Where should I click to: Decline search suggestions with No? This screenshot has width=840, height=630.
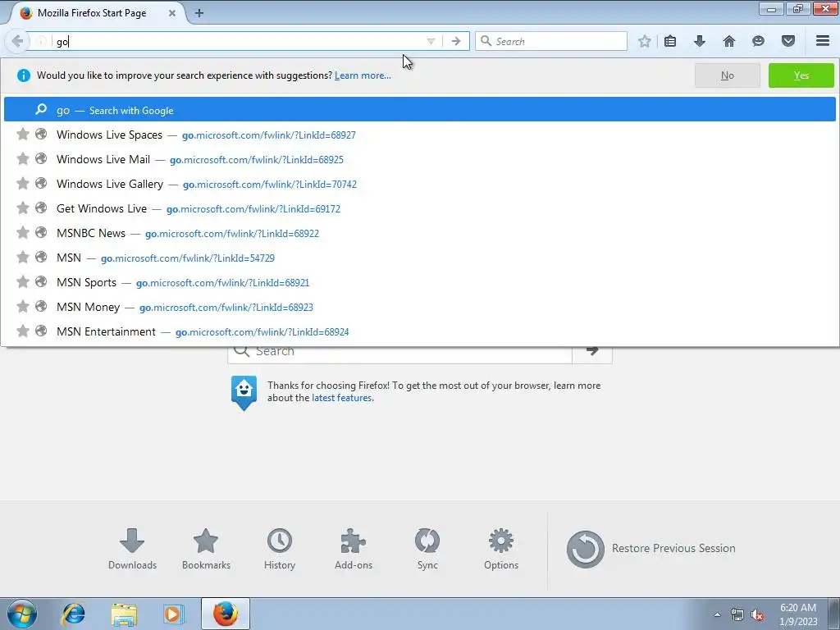pos(727,75)
